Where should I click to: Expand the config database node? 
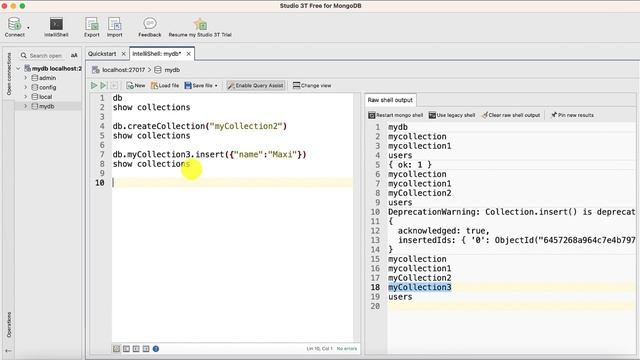coord(26,87)
